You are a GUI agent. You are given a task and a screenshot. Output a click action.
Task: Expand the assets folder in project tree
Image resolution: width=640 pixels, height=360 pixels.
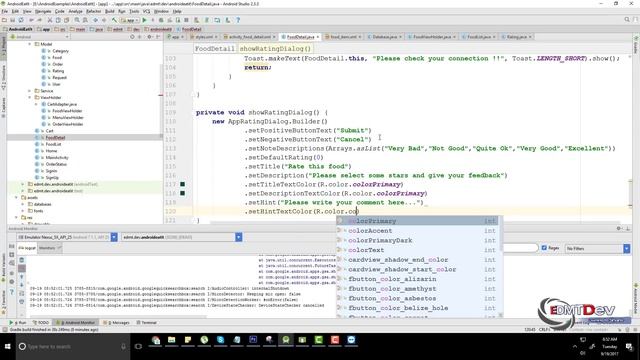click(17, 198)
